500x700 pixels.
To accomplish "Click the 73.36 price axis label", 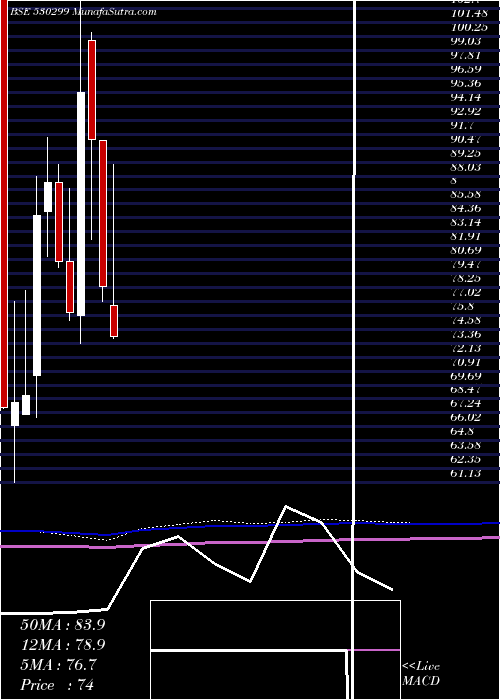I will tap(466, 334).
